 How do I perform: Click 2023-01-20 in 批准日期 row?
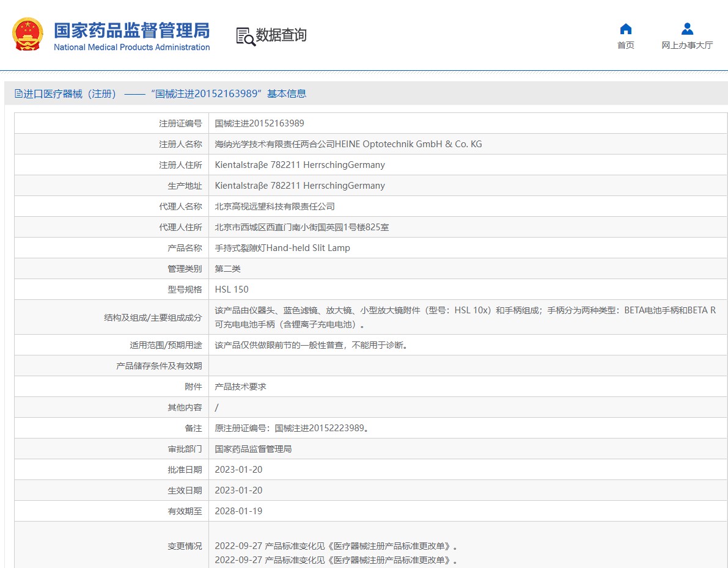pos(238,470)
